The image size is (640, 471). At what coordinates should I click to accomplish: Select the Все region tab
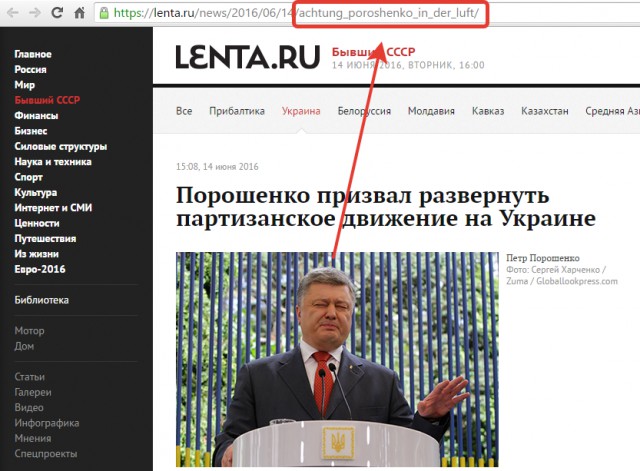pos(184,111)
